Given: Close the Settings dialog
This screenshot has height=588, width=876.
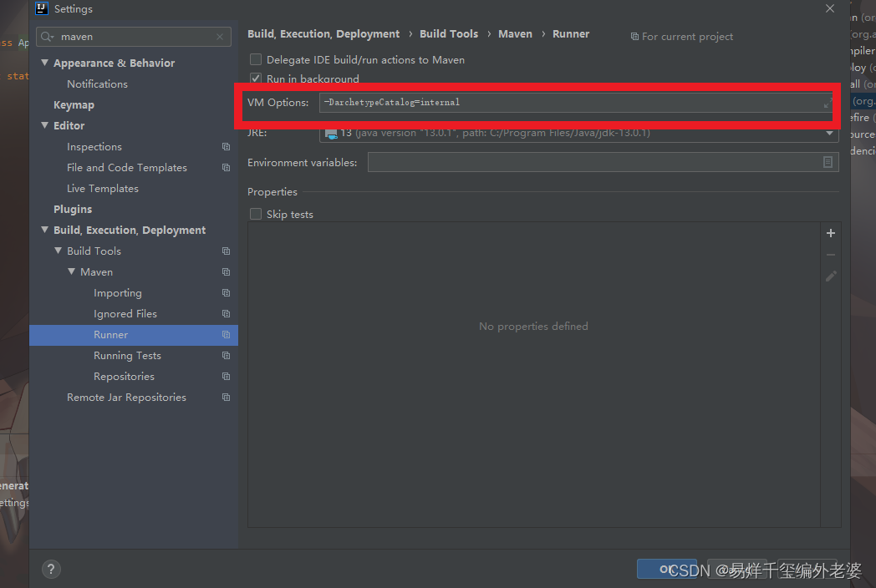Looking at the screenshot, I should click(830, 8).
